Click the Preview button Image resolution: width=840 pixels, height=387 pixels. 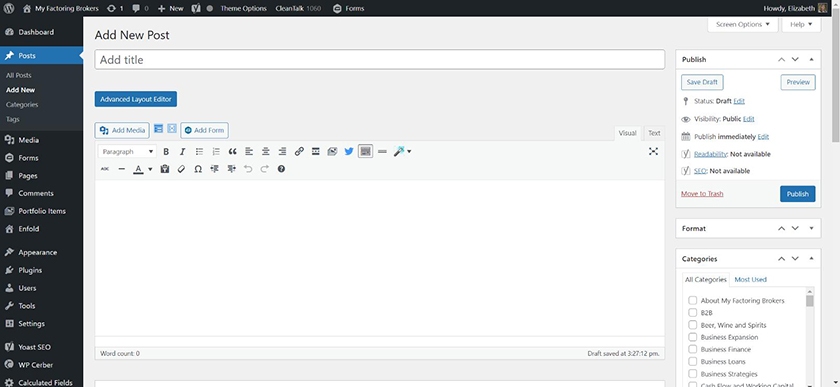click(x=798, y=82)
